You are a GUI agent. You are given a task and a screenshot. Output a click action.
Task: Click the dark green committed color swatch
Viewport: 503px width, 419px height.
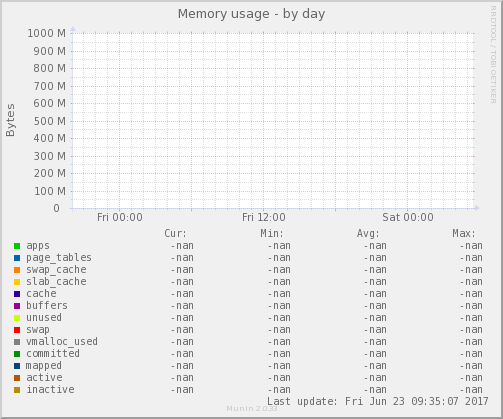coord(17,354)
